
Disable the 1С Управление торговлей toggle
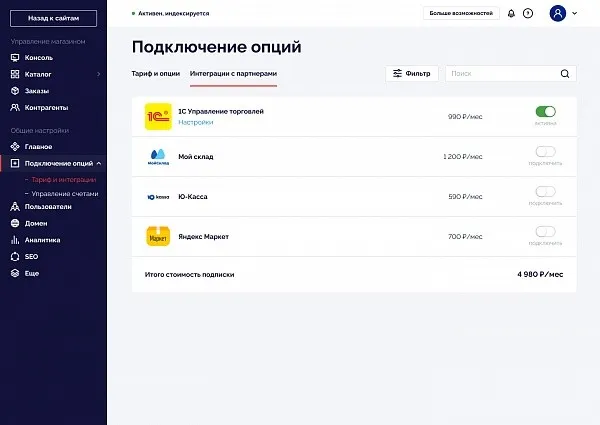coord(546,111)
